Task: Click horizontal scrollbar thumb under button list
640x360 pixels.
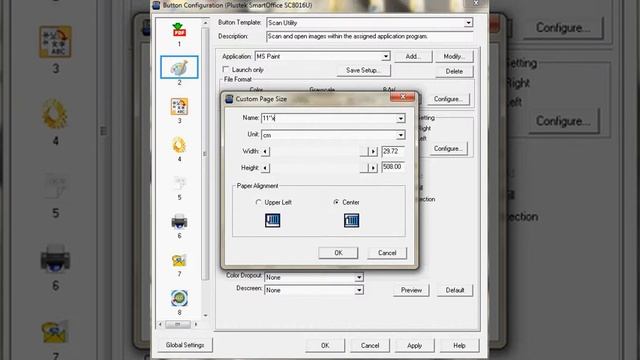Action: [178, 324]
